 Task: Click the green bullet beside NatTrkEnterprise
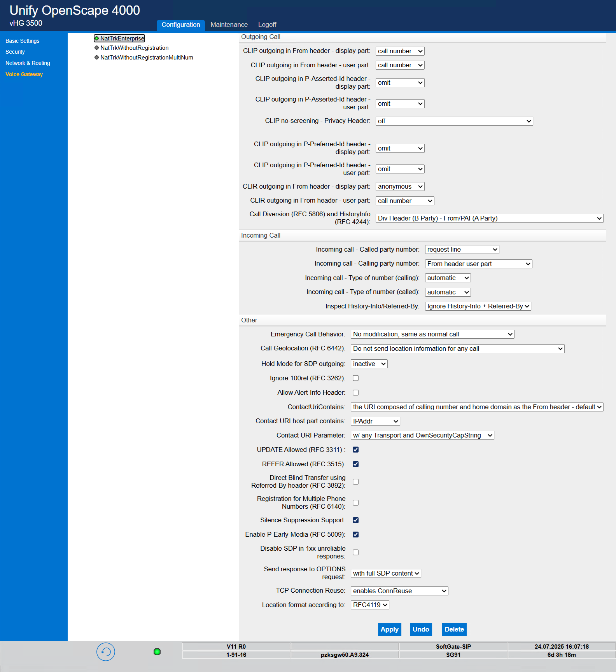click(97, 38)
